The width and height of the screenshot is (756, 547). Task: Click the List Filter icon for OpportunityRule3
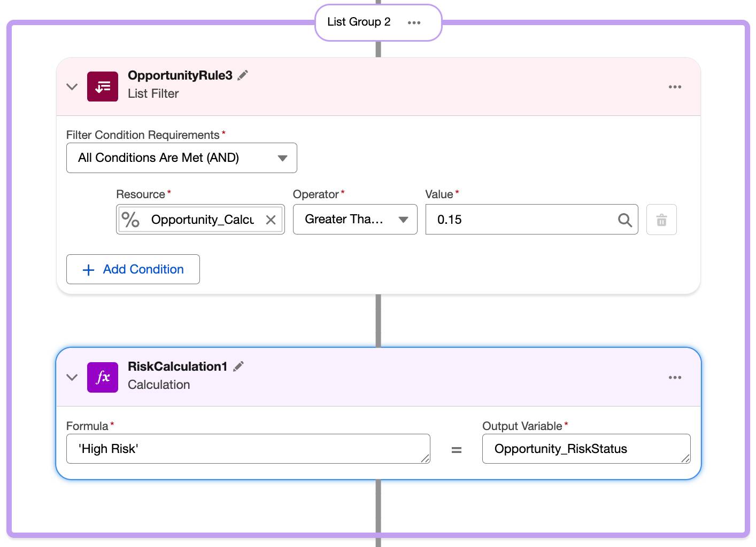pos(103,87)
